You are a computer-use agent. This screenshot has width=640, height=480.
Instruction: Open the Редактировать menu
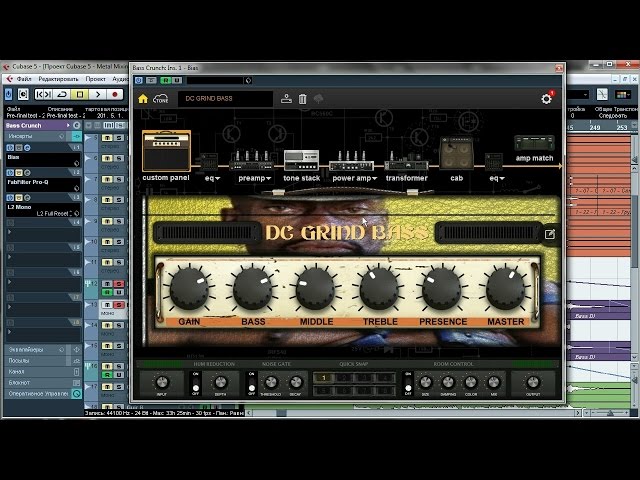(x=58, y=79)
